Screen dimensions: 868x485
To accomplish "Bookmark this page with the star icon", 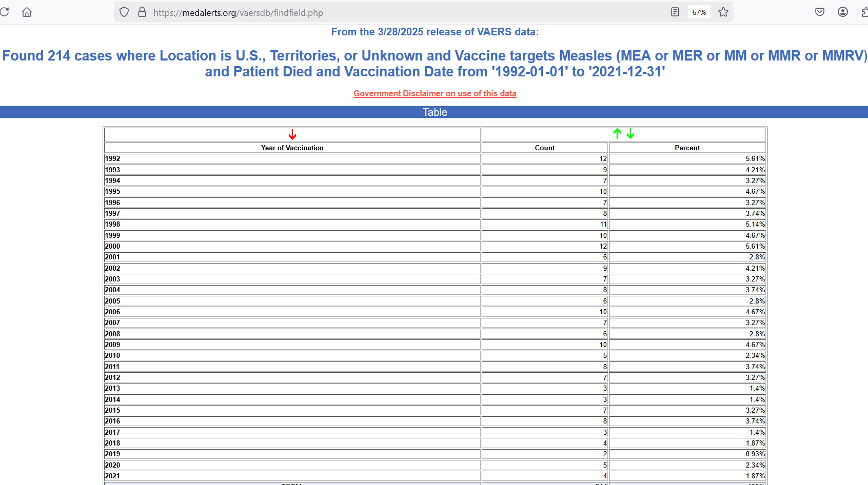I will tap(723, 12).
